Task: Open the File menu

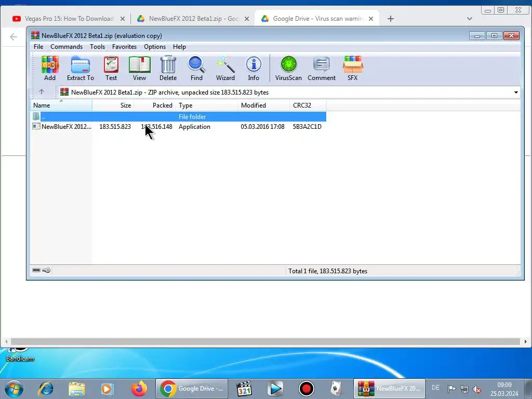Action: pos(38,47)
